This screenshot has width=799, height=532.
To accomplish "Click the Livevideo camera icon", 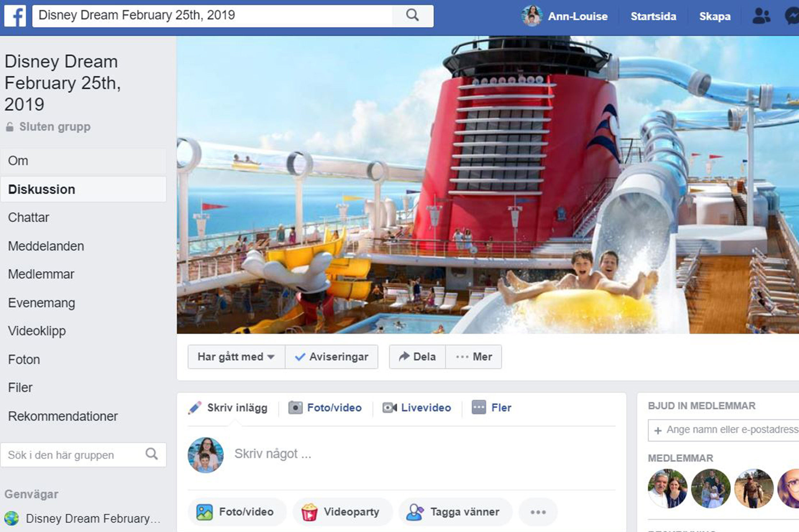I will (390, 407).
